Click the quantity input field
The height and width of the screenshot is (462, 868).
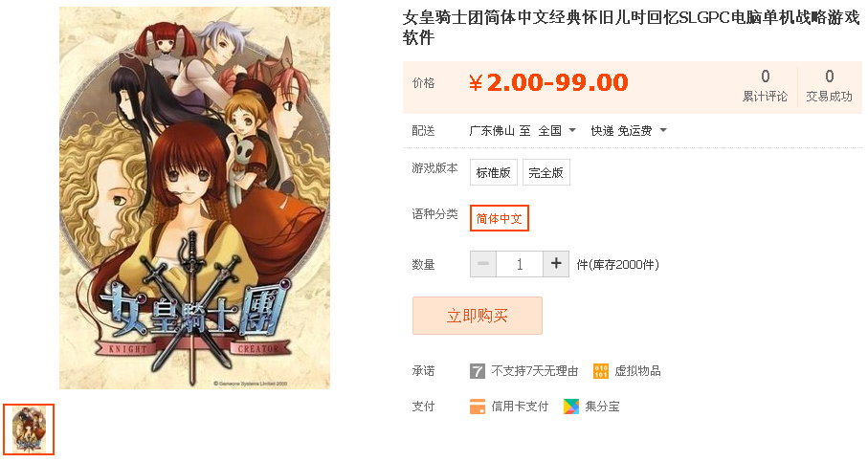coord(520,264)
